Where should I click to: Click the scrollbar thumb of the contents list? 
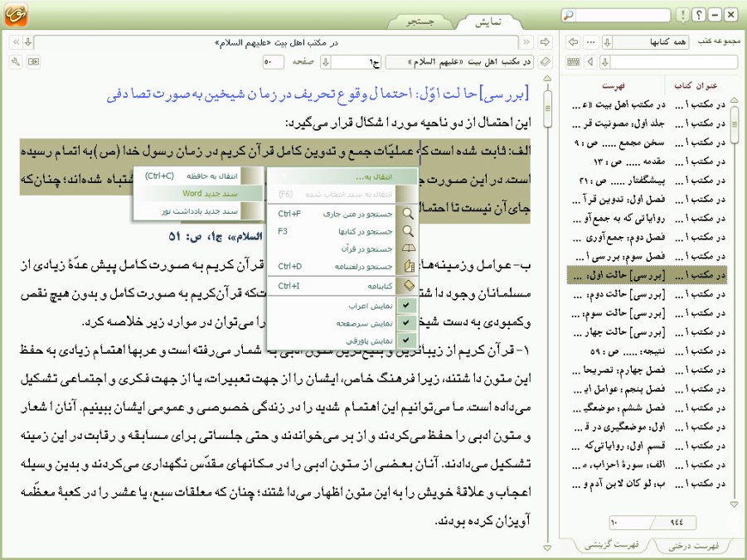(734, 123)
